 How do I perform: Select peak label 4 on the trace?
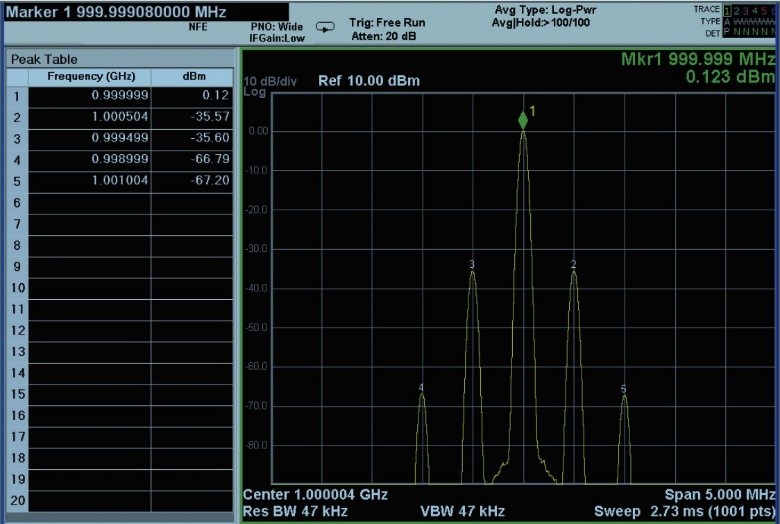tap(421, 388)
